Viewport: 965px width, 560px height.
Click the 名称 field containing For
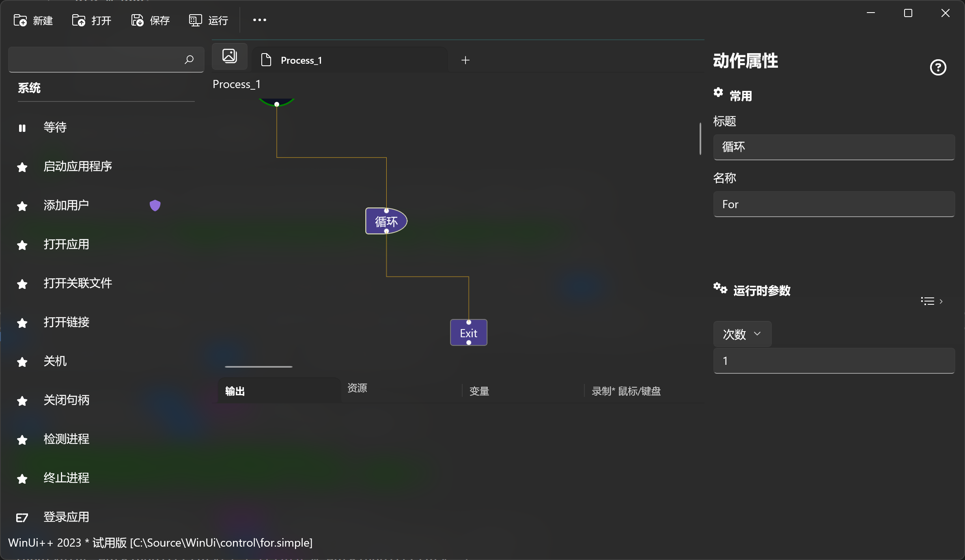point(834,204)
